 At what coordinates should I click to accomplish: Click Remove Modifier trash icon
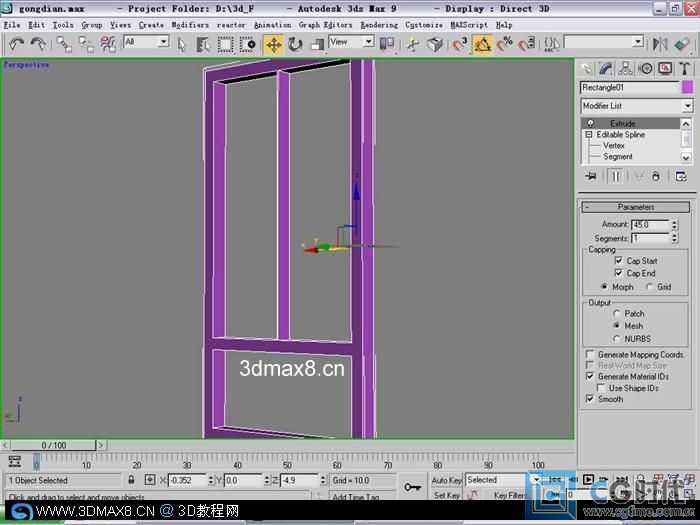click(655, 176)
